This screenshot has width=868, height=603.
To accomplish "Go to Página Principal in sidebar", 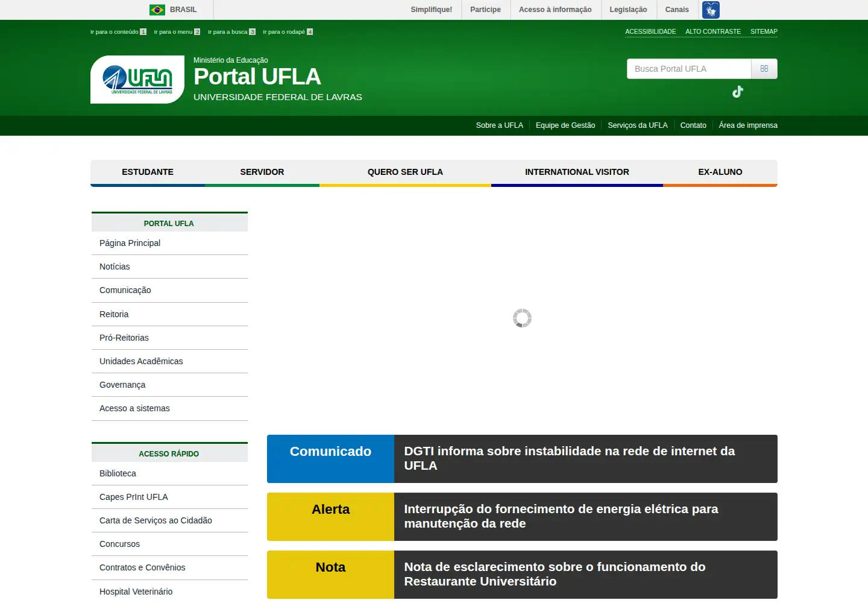I will 169,243.
